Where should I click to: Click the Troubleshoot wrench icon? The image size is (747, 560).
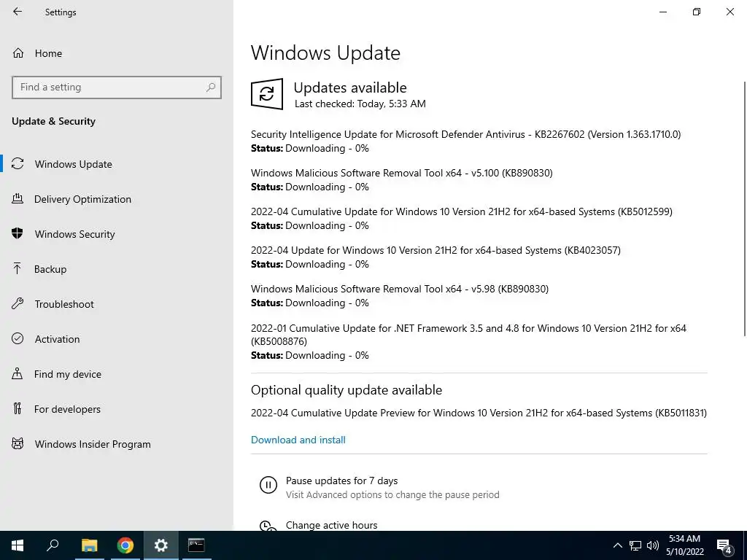pyautogui.click(x=18, y=304)
